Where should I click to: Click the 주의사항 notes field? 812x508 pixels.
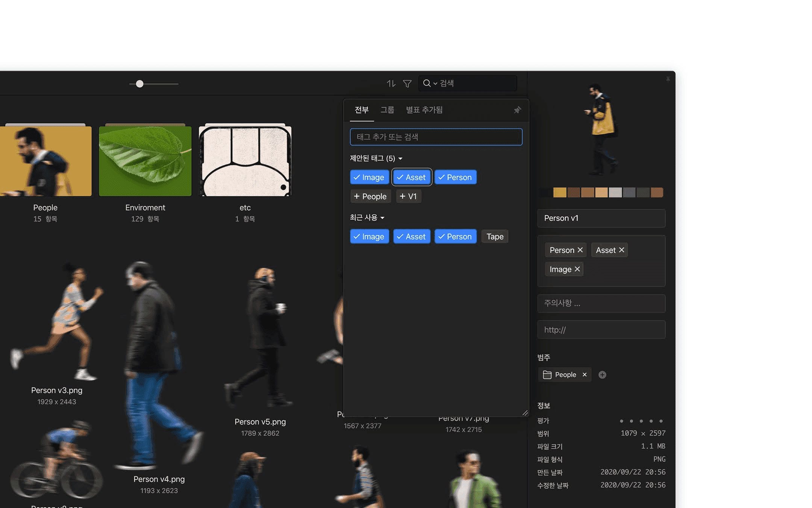point(601,303)
